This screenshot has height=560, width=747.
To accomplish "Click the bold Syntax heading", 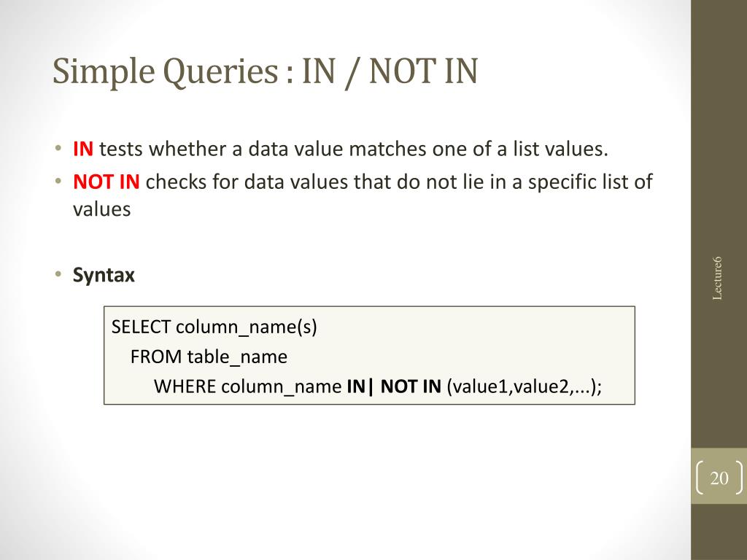I will (104, 275).
